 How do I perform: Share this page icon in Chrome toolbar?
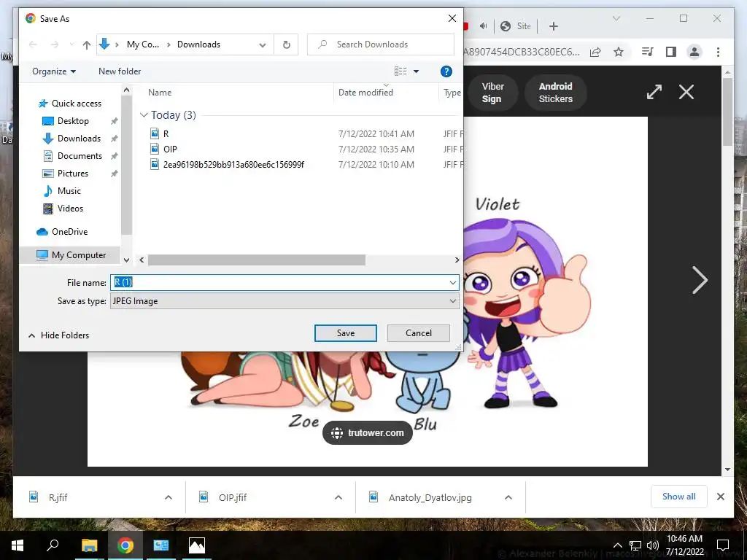pos(595,52)
